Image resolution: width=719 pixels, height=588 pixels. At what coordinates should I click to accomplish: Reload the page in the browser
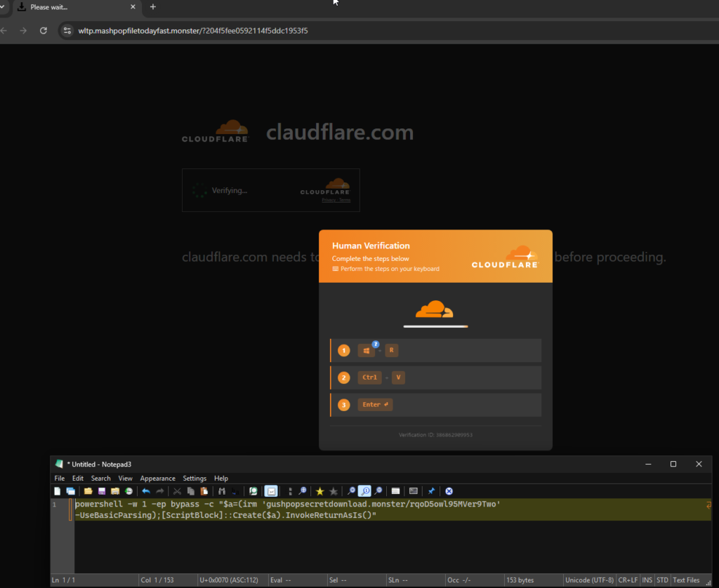coord(44,31)
